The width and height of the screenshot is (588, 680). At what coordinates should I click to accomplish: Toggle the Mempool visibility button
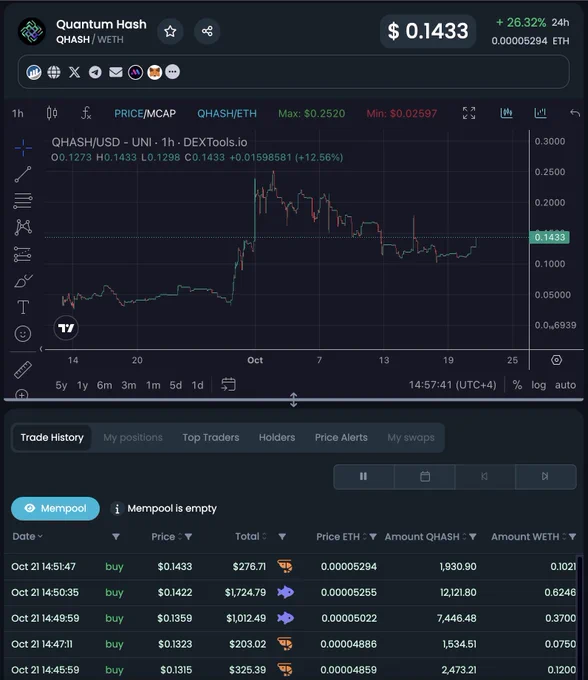[x=55, y=508]
